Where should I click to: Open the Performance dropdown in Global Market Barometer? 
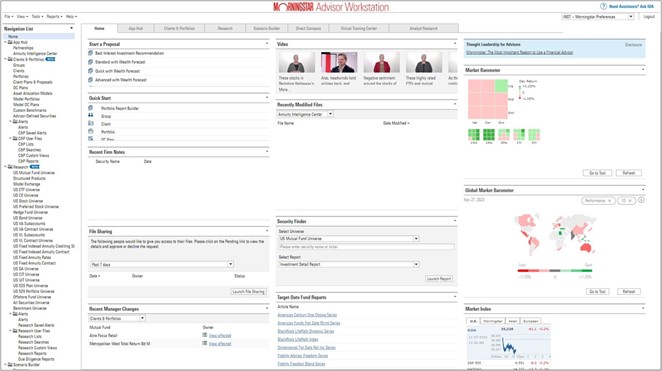598,201
